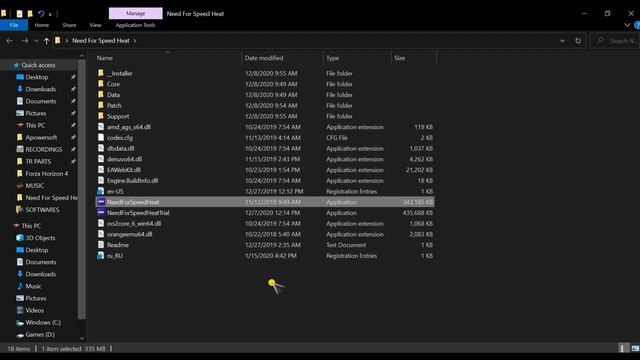Open the File menu tab
The image size is (640, 360).
pyautogui.click(x=14, y=25)
